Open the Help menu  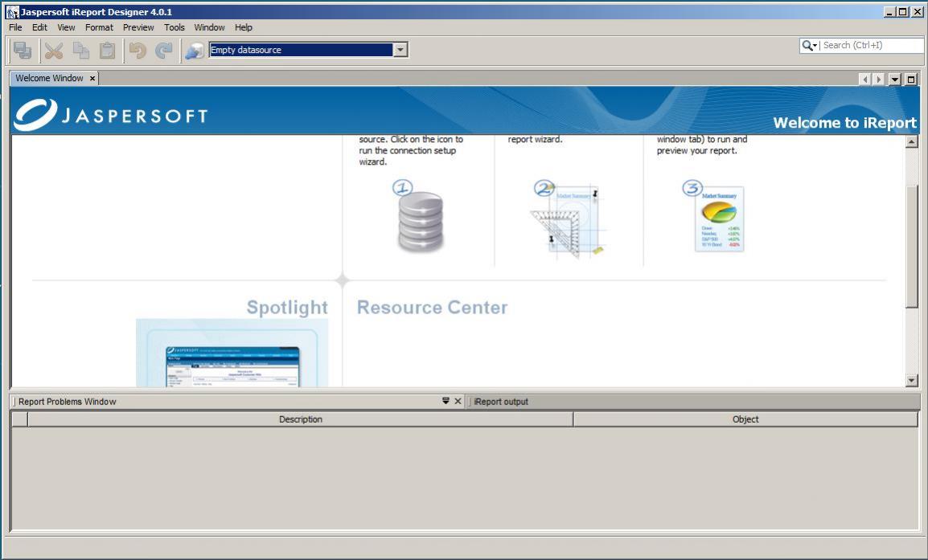click(x=243, y=27)
